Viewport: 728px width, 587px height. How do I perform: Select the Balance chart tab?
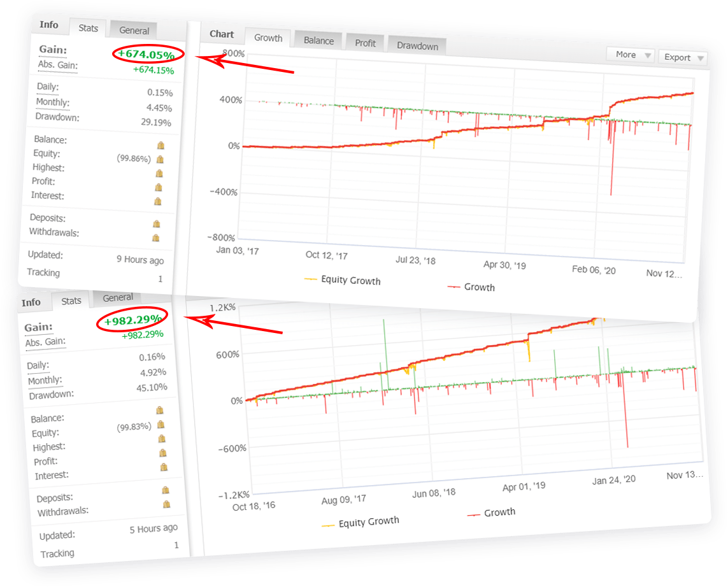[318, 41]
